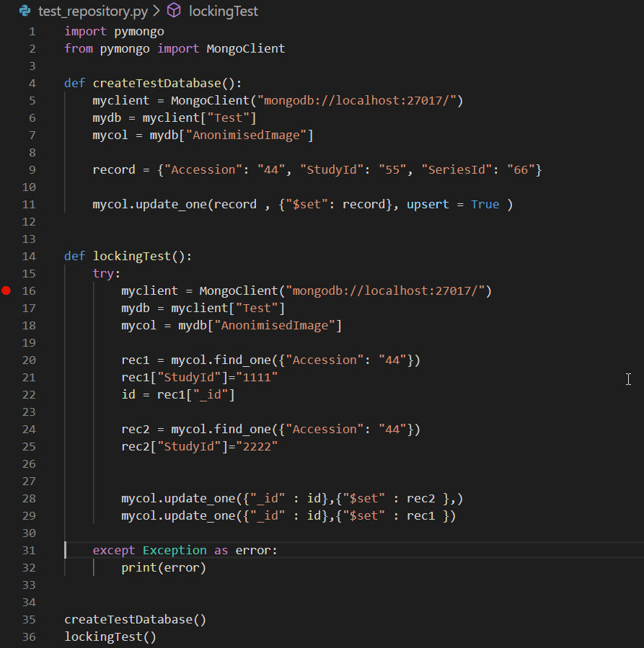Set a breakpoint on line 31 via gutter
Viewport: 644px width, 648px height.
(6, 550)
